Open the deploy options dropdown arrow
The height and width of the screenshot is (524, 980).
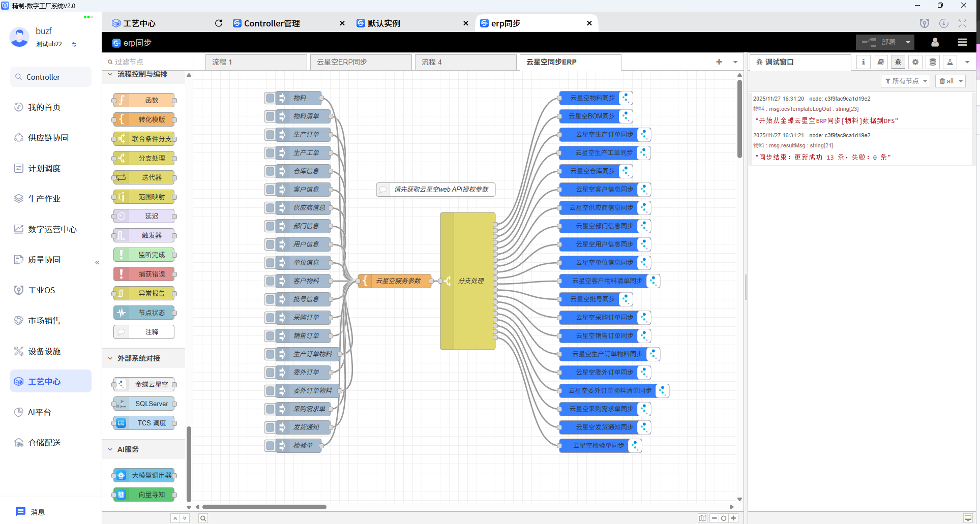click(x=908, y=42)
